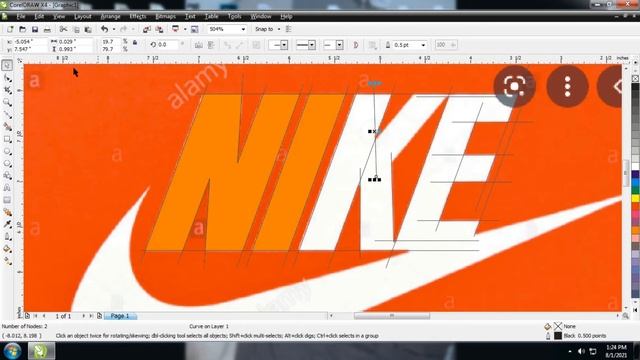Open the Tools menu
Image resolution: width=640 pixels, height=360 pixels.
(x=234, y=16)
